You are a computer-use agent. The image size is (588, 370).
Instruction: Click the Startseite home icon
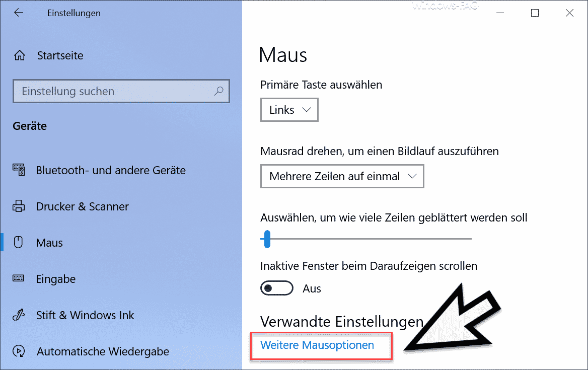pos(20,55)
